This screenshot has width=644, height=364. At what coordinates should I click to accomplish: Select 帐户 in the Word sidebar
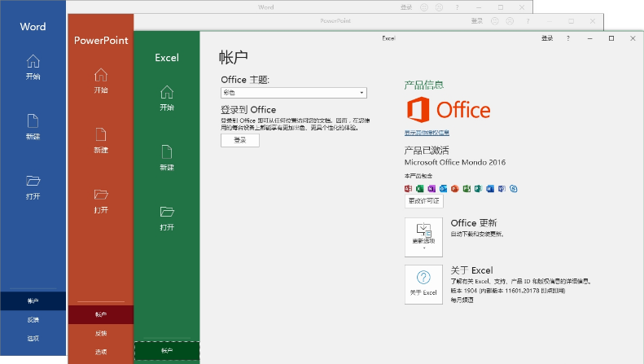tap(33, 300)
